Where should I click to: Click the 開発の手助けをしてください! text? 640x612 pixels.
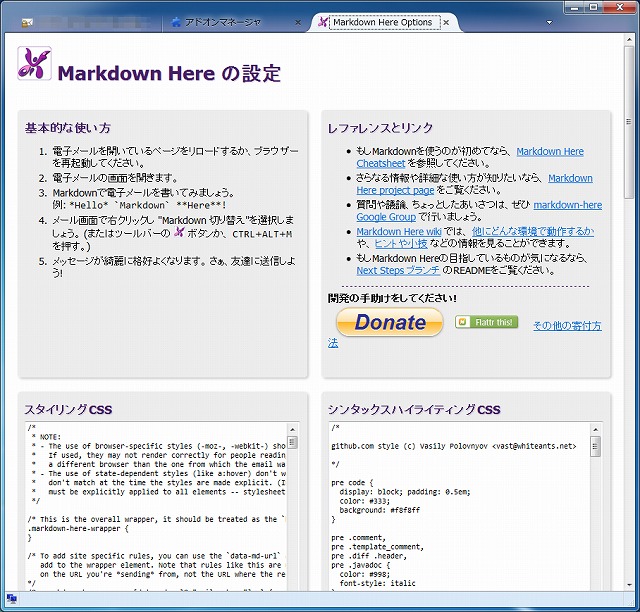pos(392,298)
